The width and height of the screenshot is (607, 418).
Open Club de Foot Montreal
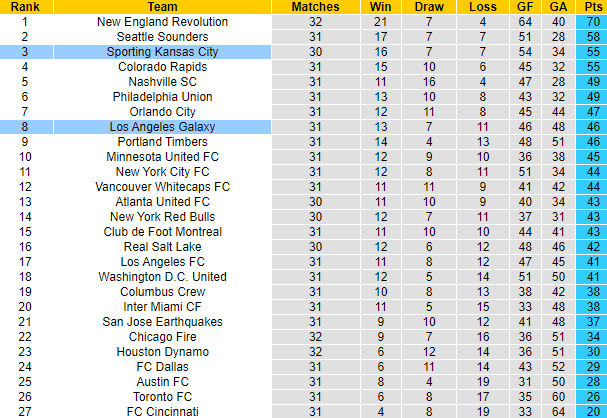point(162,232)
